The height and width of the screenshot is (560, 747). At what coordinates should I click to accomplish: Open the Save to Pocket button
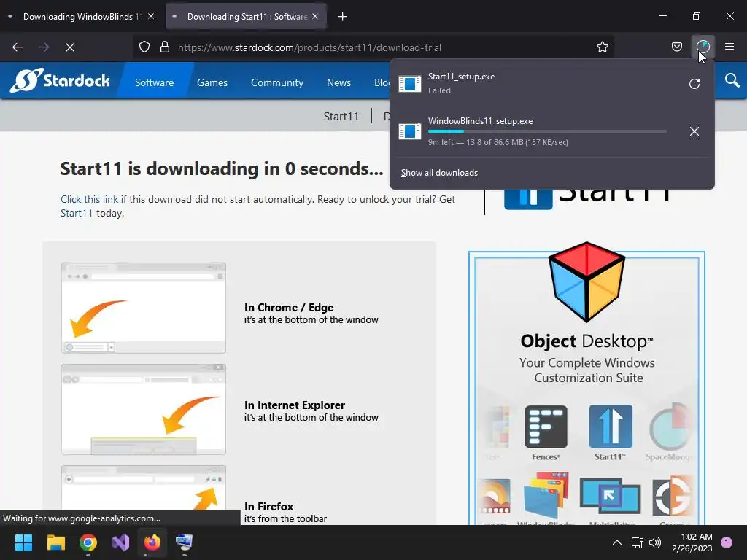tap(676, 47)
